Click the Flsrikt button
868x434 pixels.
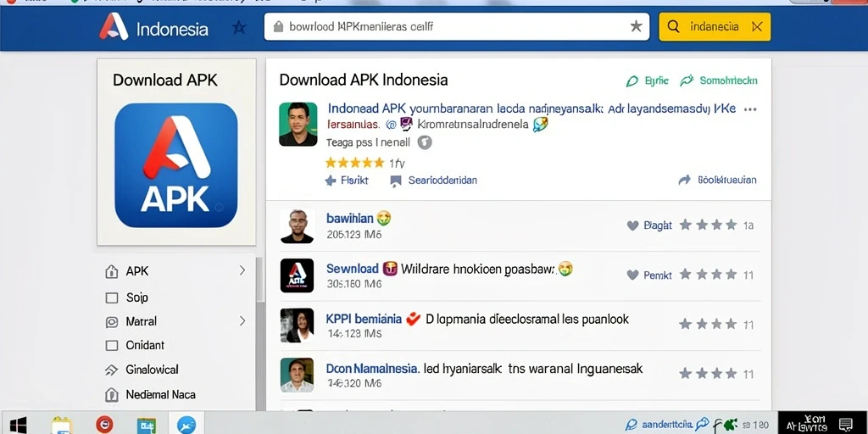(x=347, y=181)
